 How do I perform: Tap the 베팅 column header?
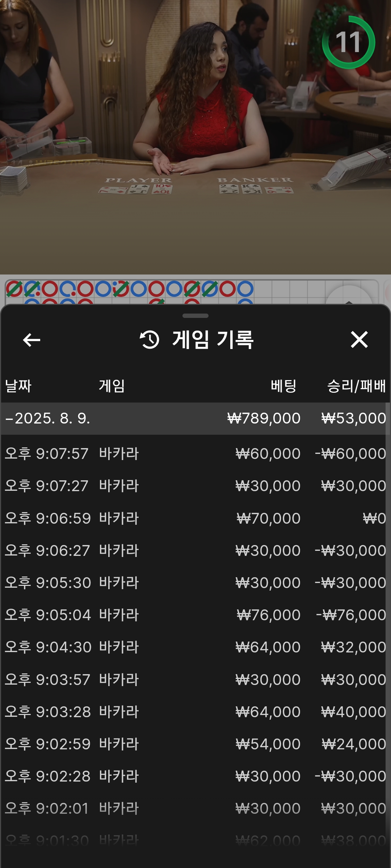pos(284,386)
